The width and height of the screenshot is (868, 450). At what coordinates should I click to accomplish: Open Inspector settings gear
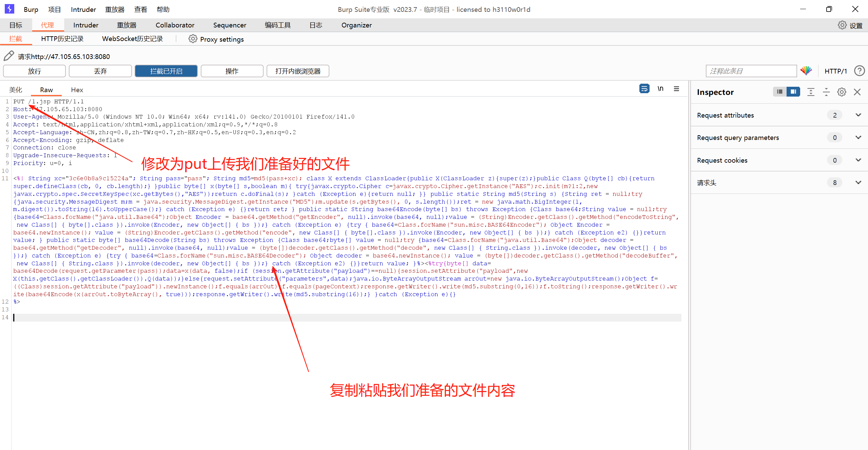point(842,92)
